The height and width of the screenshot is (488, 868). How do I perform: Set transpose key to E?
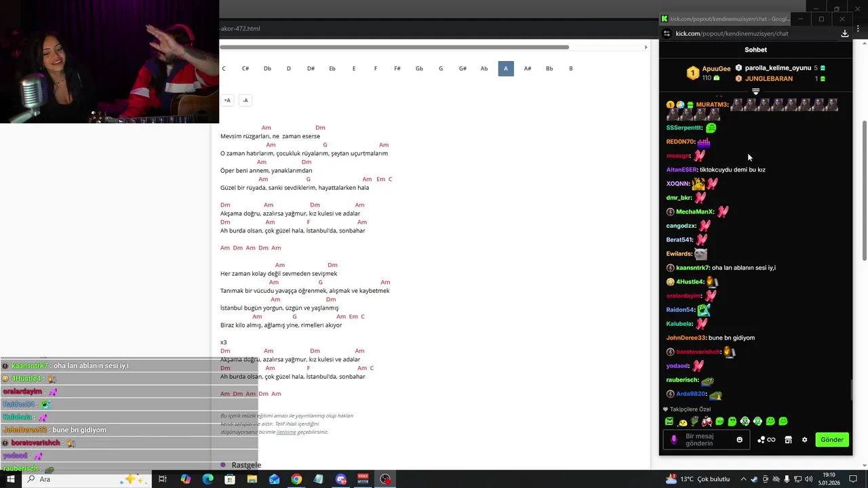pyautogui.click(x=354, y=68)
